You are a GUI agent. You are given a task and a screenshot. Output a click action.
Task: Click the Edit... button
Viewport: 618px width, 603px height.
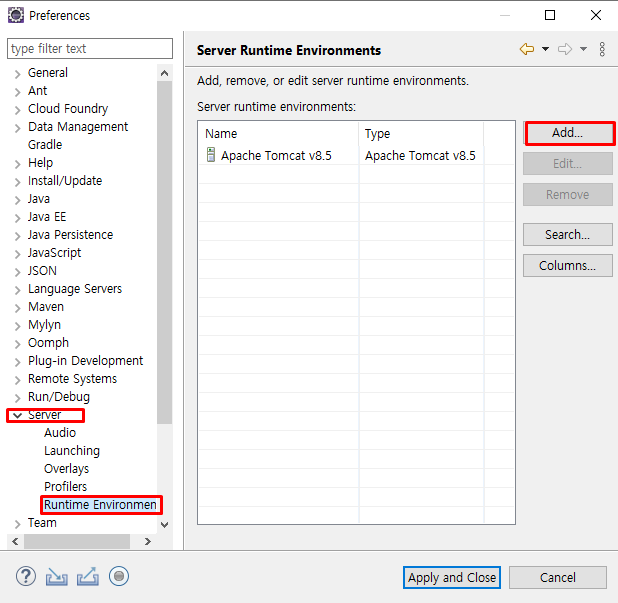coord(568,164)
